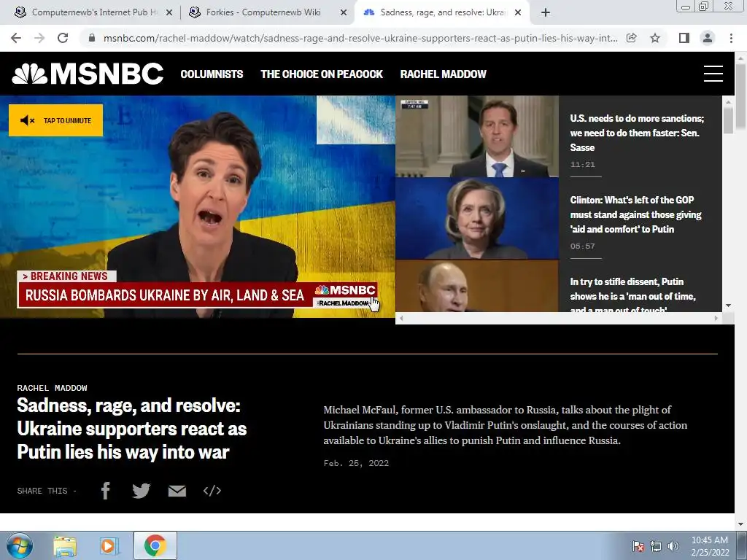Get the embed code icon

212,491
